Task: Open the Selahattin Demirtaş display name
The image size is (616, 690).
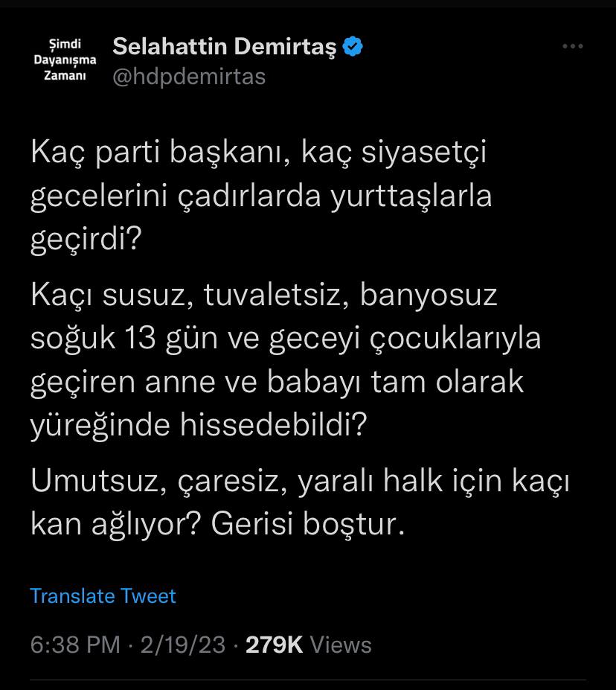Action: click(x=223, y=48)
